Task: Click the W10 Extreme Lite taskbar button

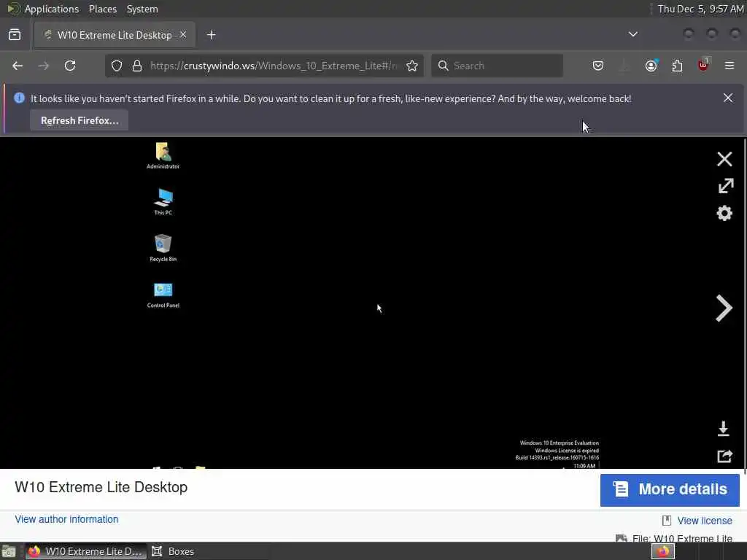Action: pyautogui.click(x=86, y=551)
